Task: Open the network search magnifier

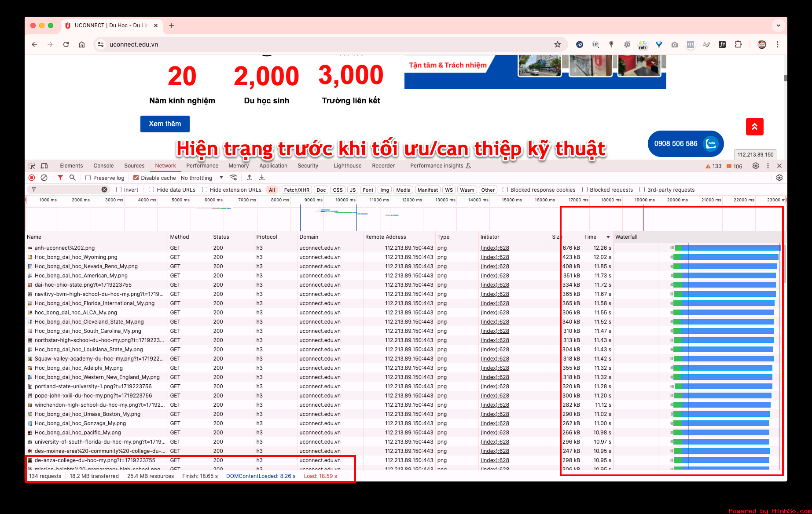Action: [x=73, y=178]
